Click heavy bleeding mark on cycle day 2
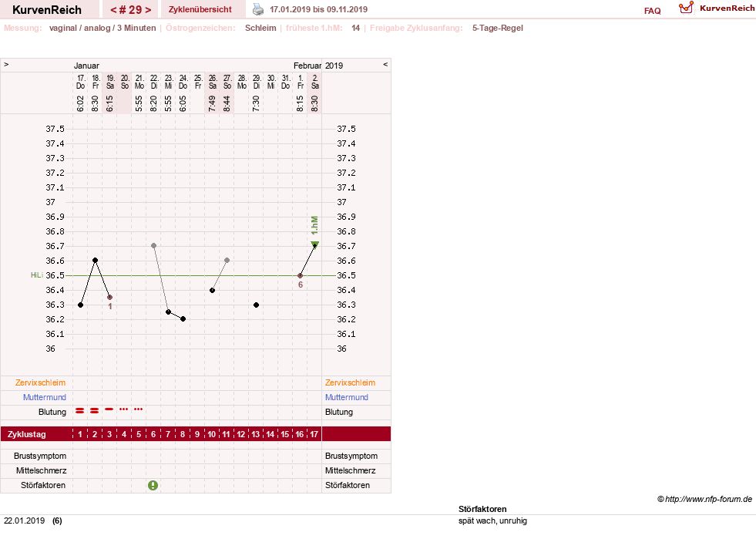The image size is (756, 539). [x=95, y=411]
